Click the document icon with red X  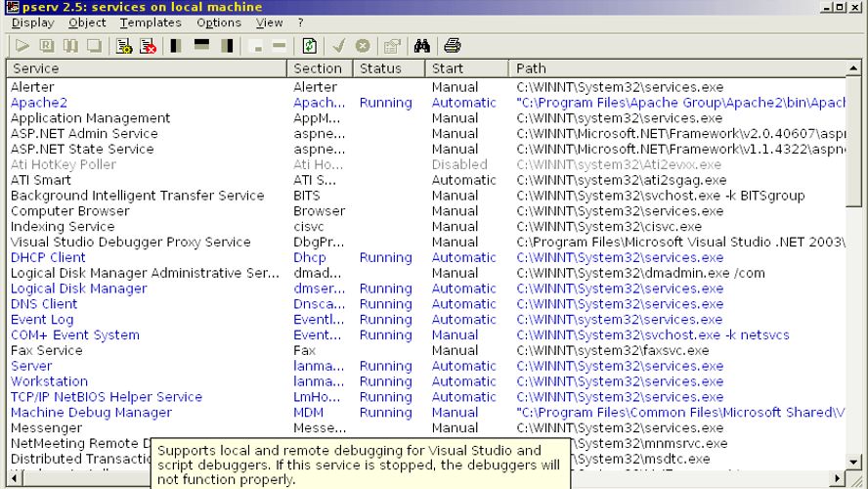tap(148, 45)
